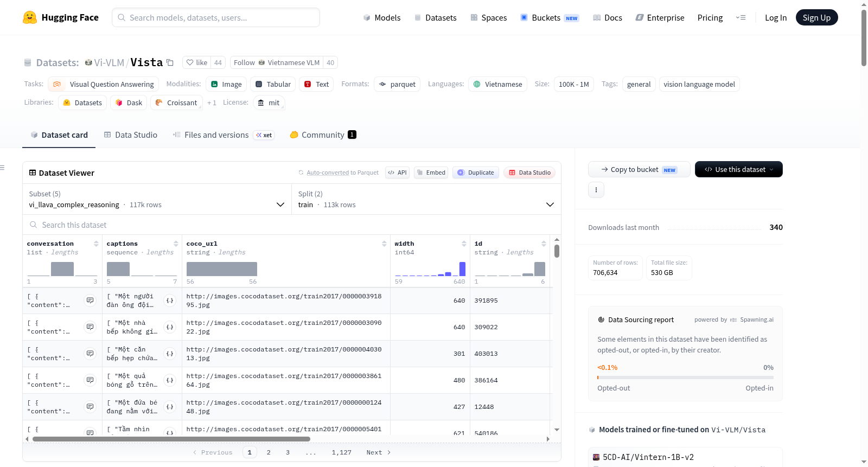Click the left sidebar toggle icon
This screenshot has height=467, width=868.
pyautogui.click(x=2, y=168)
